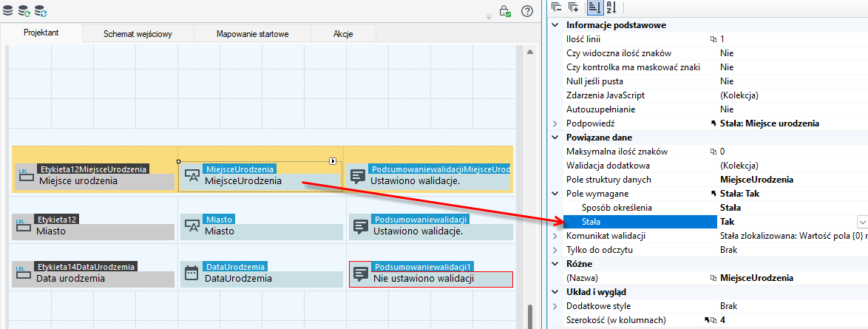Click the comment icon of Podsumowaniewalidacji1

[x=361, y=273]
